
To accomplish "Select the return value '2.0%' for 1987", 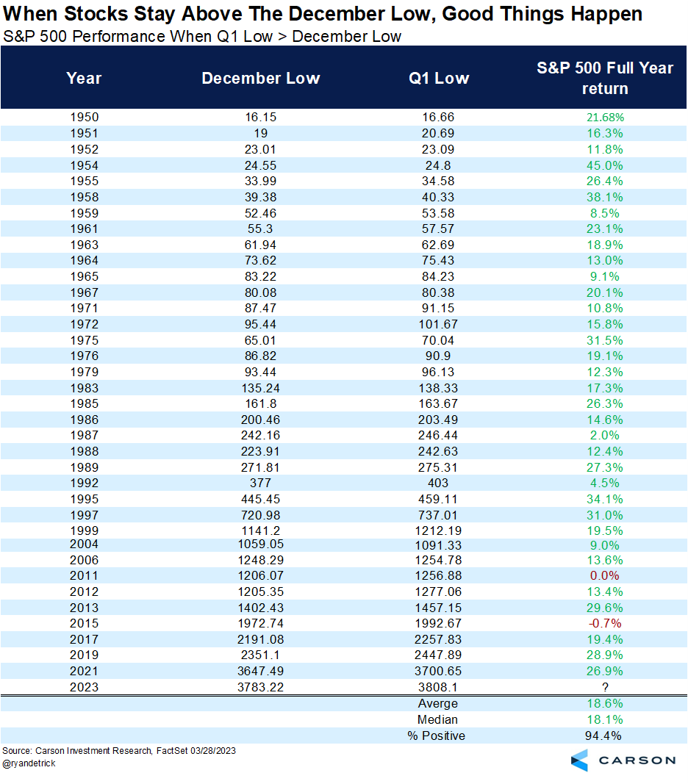I will [605, 435].
